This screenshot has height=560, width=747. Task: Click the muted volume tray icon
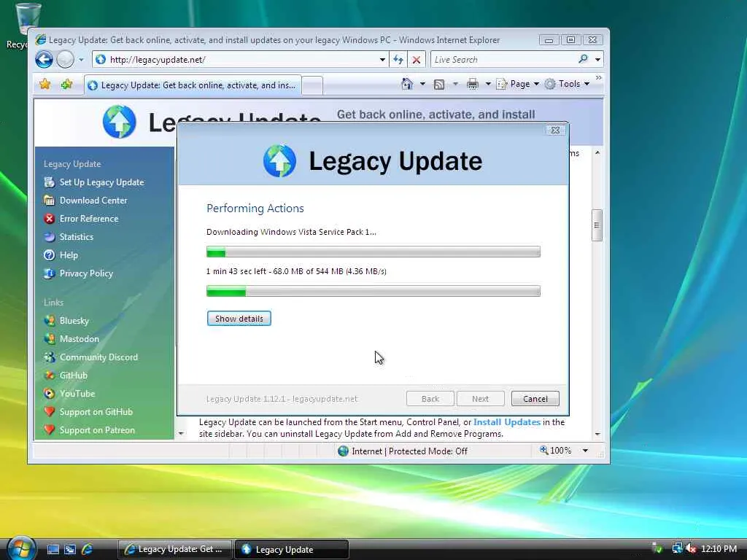point(691,548)
